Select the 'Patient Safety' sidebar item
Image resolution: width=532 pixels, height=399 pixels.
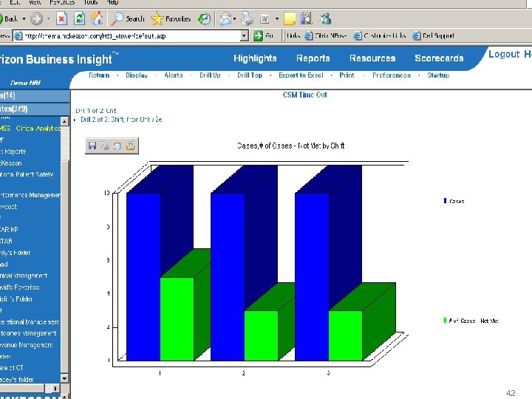[x=27, y=174]
